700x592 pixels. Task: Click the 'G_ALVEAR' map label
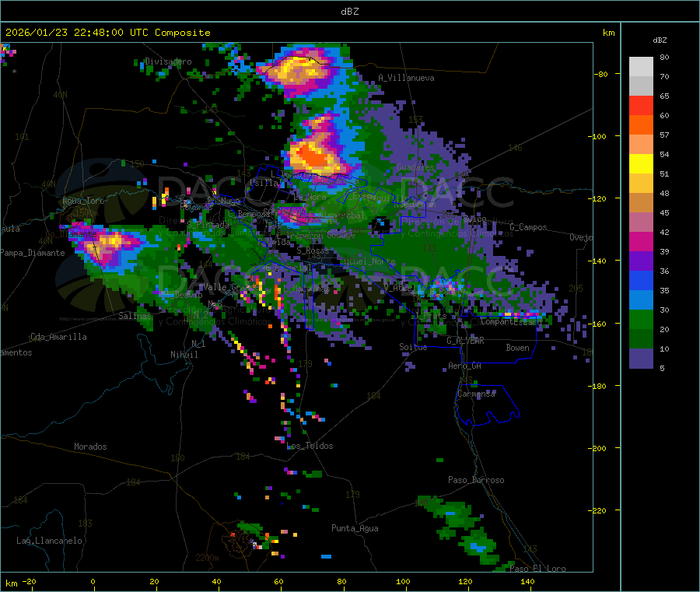click(465, 341)
